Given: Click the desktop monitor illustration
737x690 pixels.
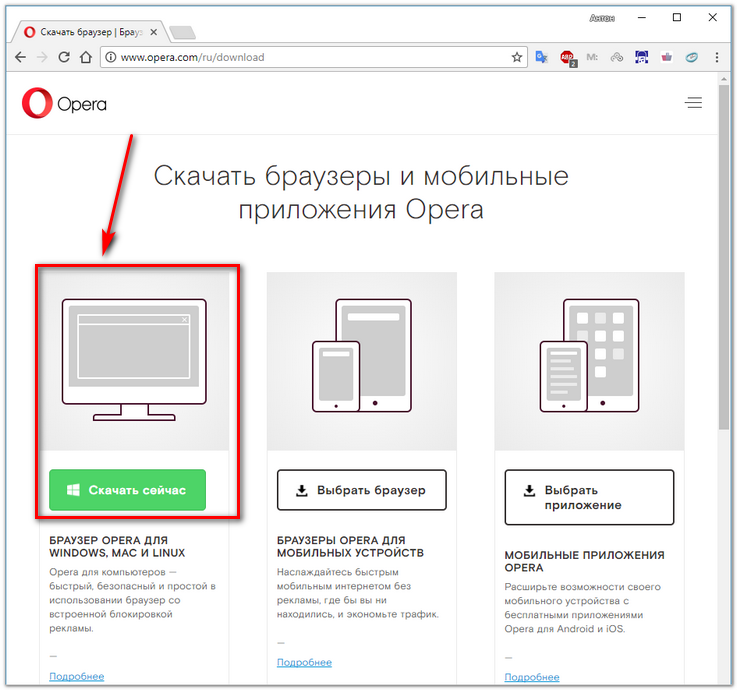Looking at the screenshot, I should click(134, 360).
